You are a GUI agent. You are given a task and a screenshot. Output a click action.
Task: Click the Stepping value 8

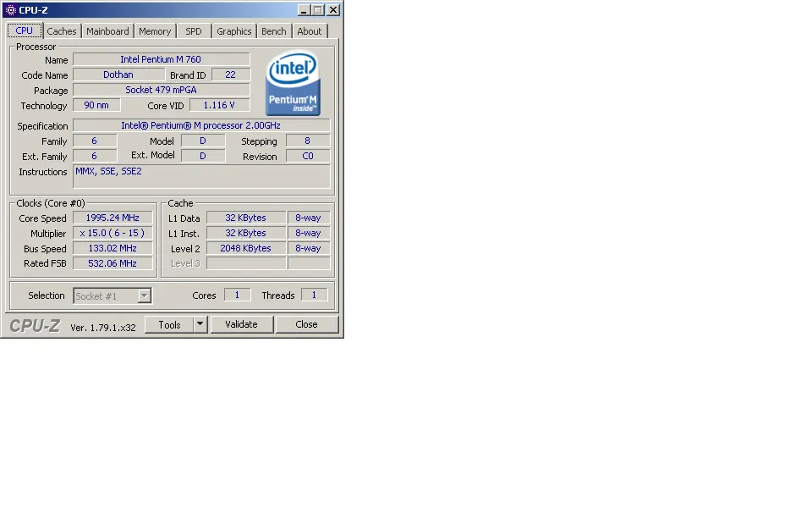click(x=308, y=141)
